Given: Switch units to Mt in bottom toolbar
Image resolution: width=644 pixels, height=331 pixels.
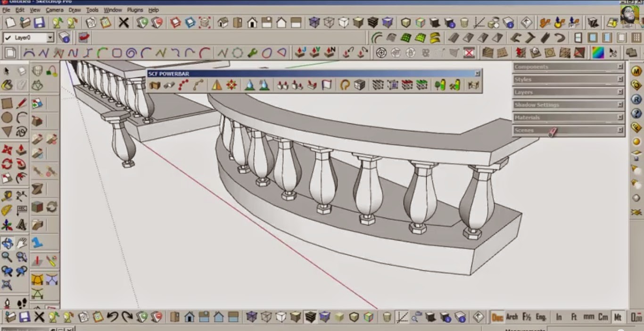Looking at the screenshot, I should (618, 317).
